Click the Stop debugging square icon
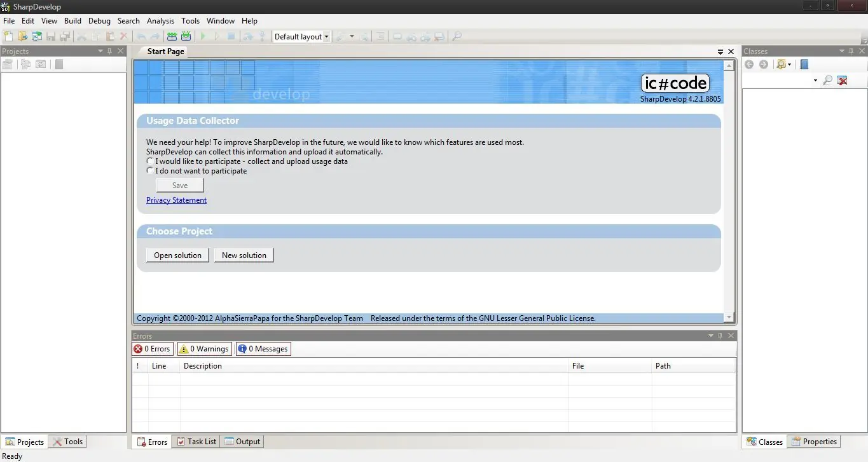 [231, 37]
